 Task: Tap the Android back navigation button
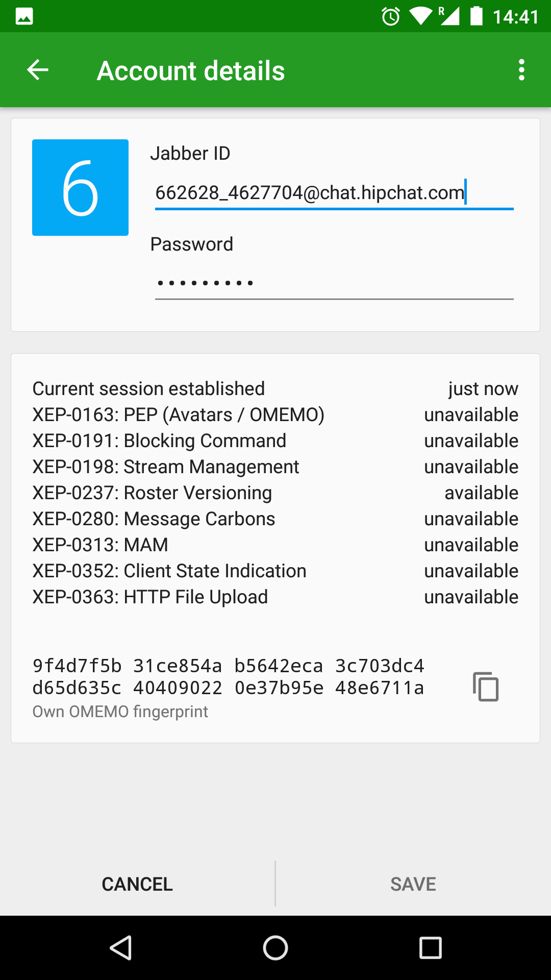point(121,948)
